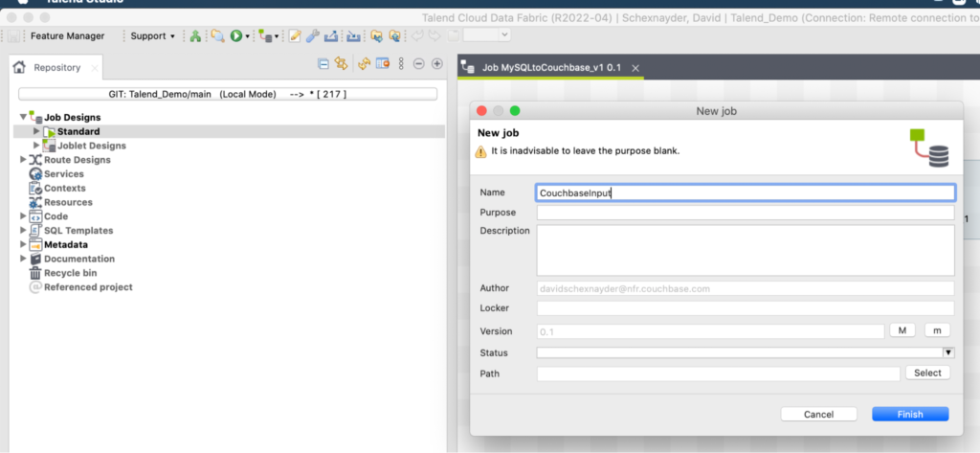Click the disabled redo arrow icon
This screenshot has height=453, width=980.
[x=435, y=36]
